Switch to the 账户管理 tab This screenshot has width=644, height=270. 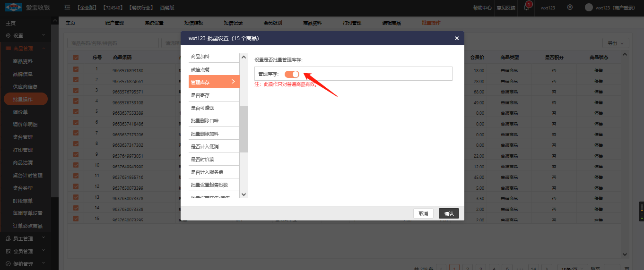pyautogui.click(x=114, y=23)
